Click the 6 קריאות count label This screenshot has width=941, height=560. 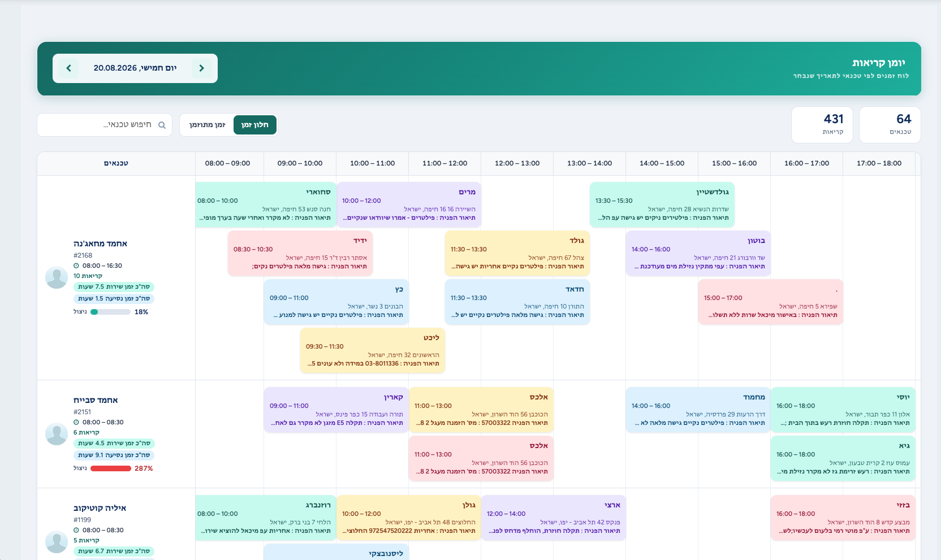[87, 433]
